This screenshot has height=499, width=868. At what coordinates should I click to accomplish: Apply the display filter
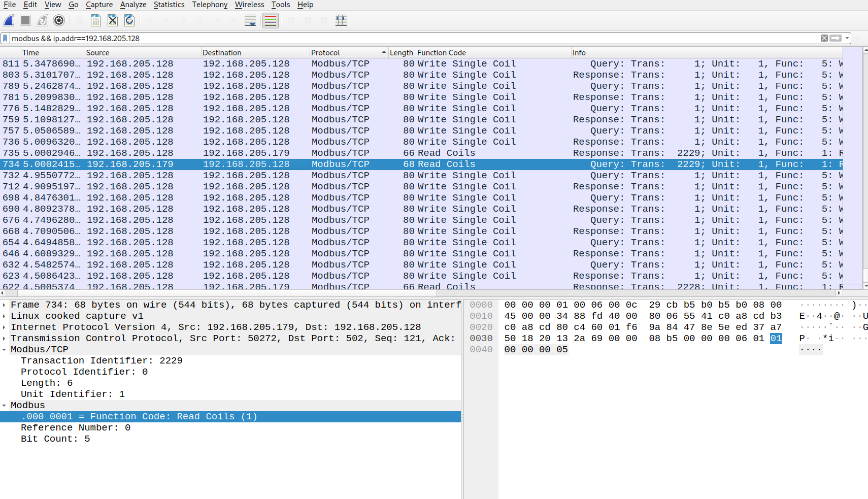pyautogui.click(x=836, y=38)
